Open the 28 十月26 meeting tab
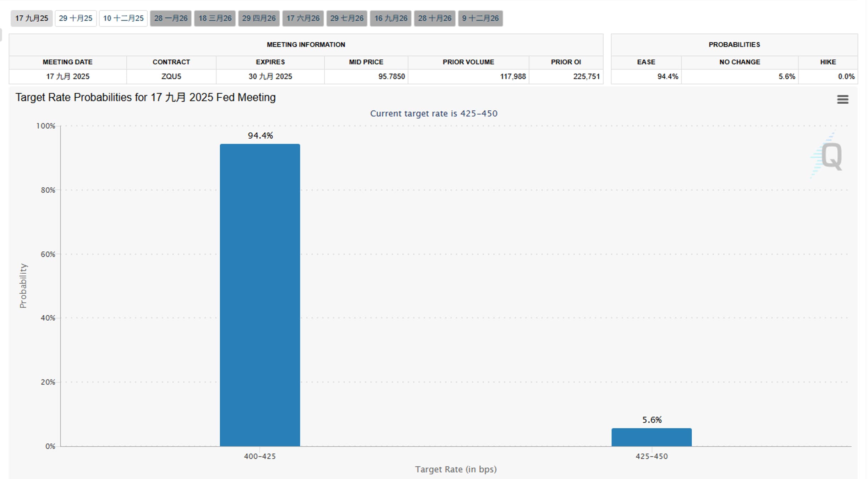Screen dimensions: 868x479 point(434,18)
